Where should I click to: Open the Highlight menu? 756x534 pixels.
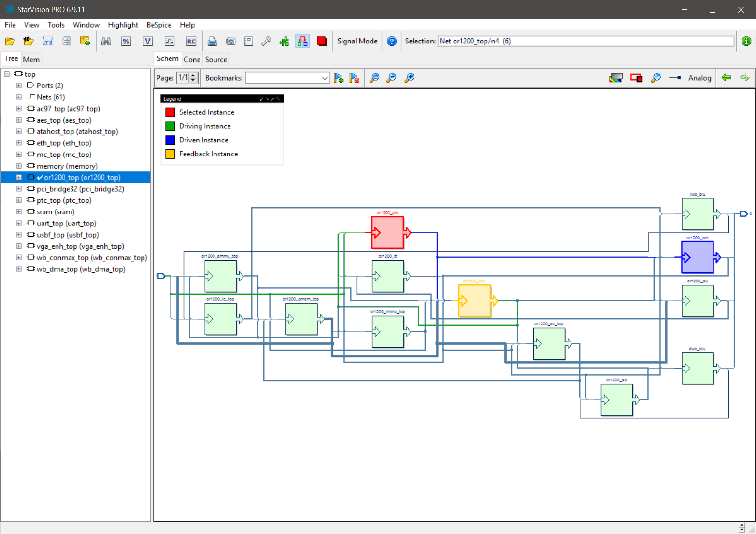(123, 25)
